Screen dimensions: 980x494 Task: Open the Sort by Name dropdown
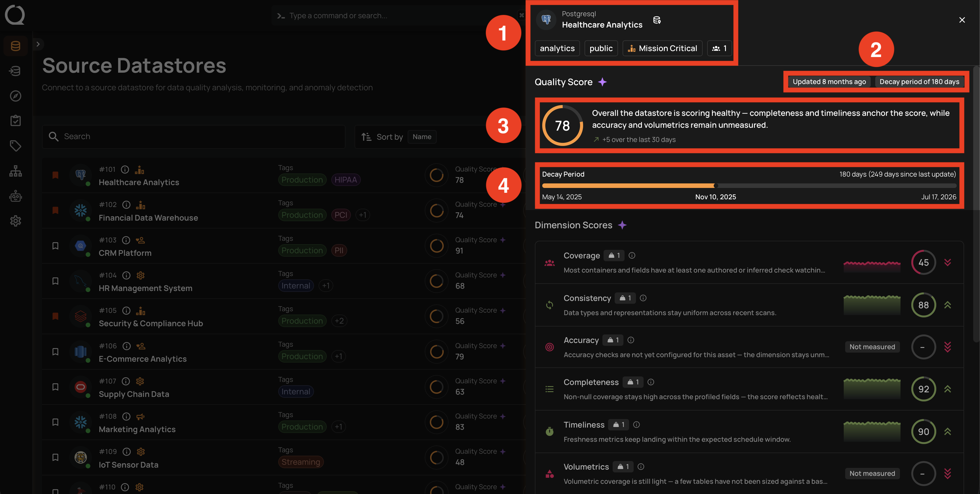pyautogui.click(x=422, y=137)
